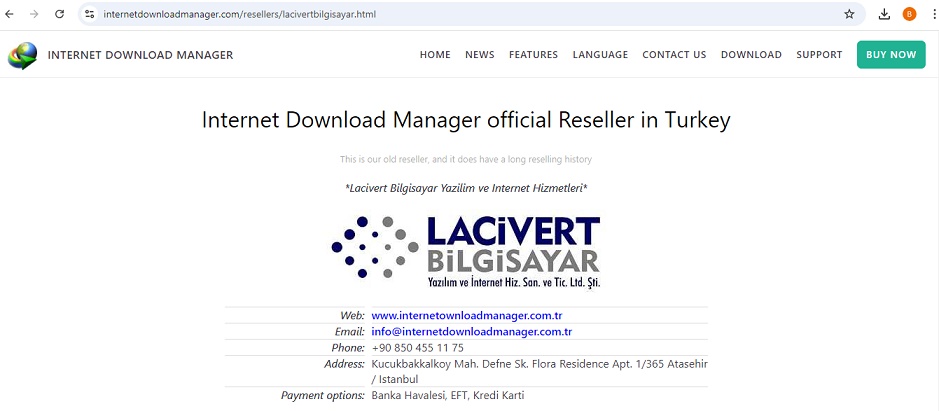Click the browser back arrow

click(x=9, y=14)
